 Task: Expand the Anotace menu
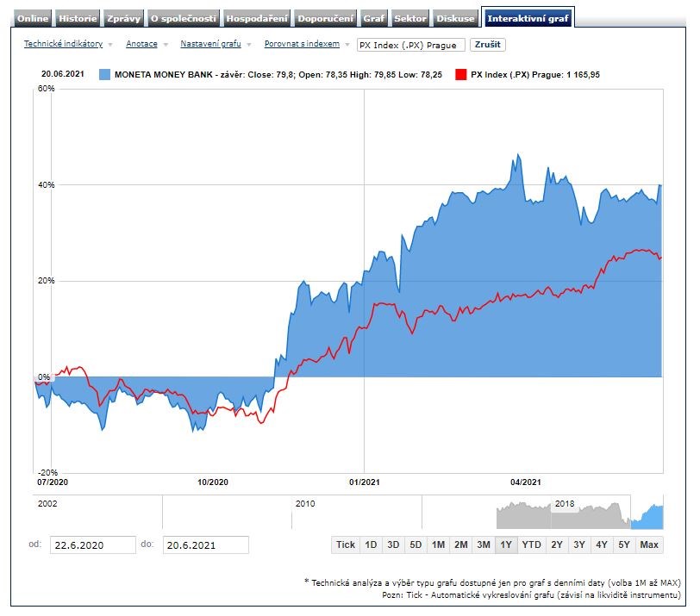[x=142, y=44]
